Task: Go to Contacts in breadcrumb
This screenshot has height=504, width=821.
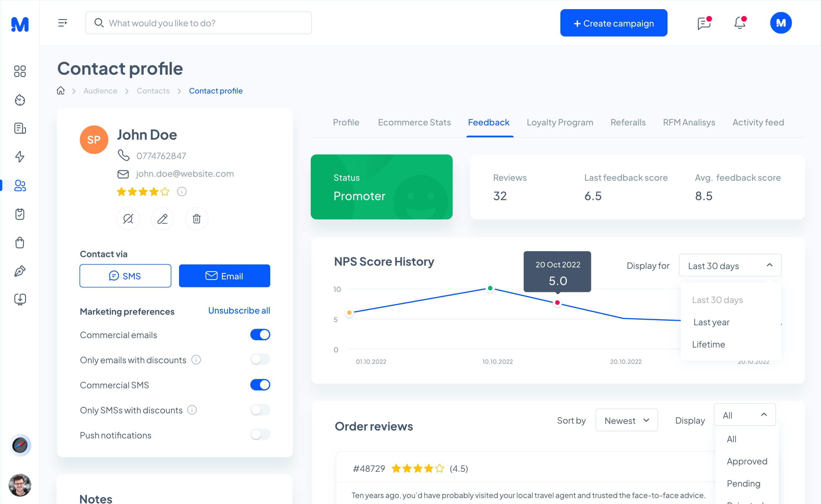Action: tap(153, 91)
